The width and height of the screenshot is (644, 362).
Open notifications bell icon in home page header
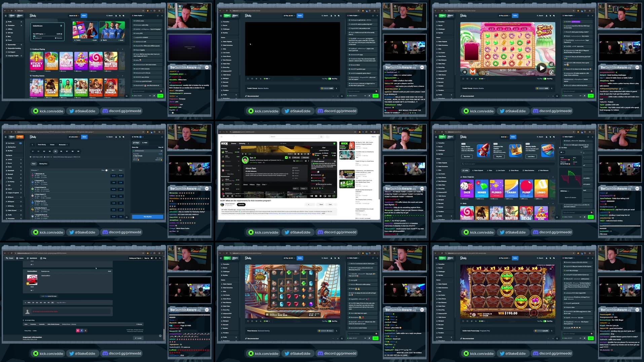click(120, 15)
